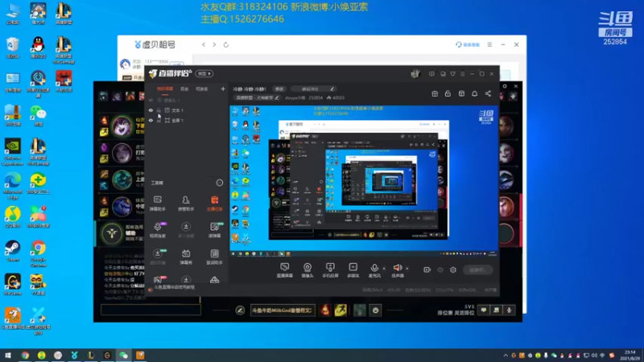Click the record video icon beside settings
This screenshot has width=644, height=362.
427,269
